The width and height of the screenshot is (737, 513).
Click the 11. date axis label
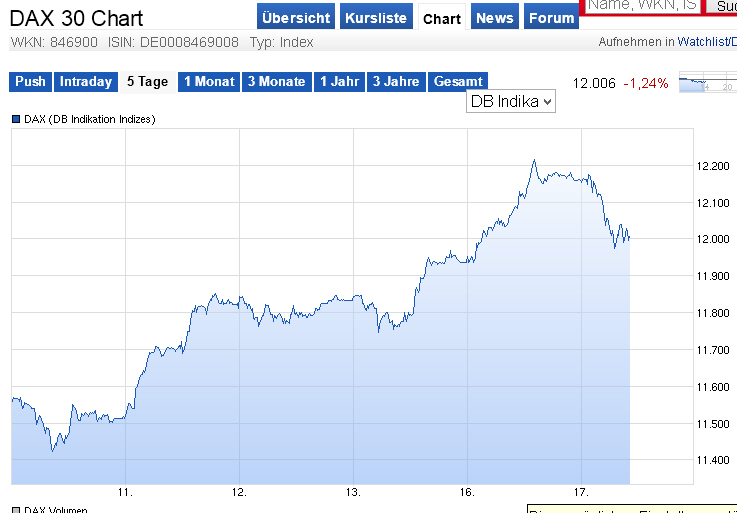tap(125, 492)
